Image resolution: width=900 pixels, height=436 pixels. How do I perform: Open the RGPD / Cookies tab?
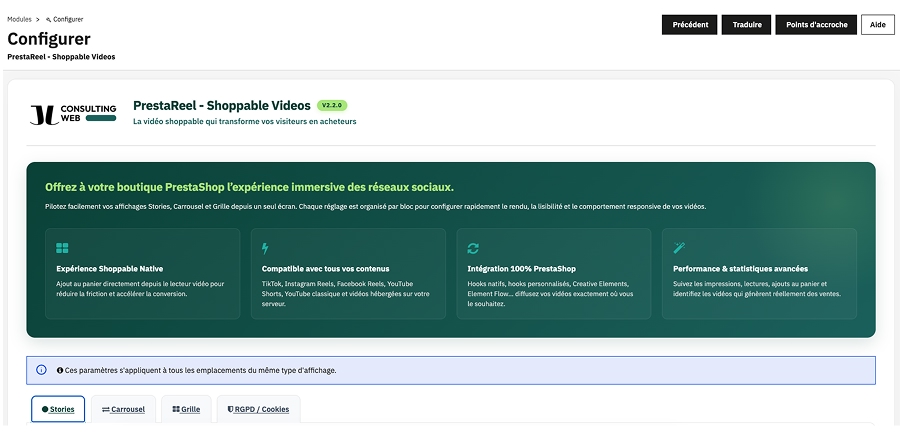point(258,410)
